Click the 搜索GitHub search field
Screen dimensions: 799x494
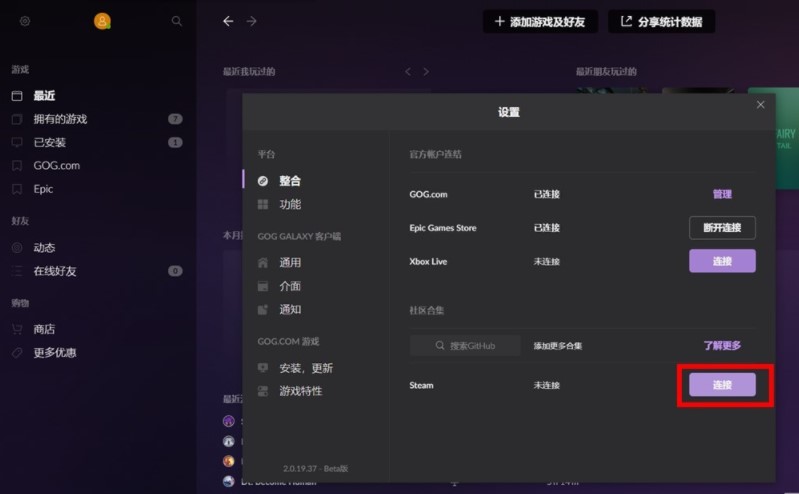465,346
